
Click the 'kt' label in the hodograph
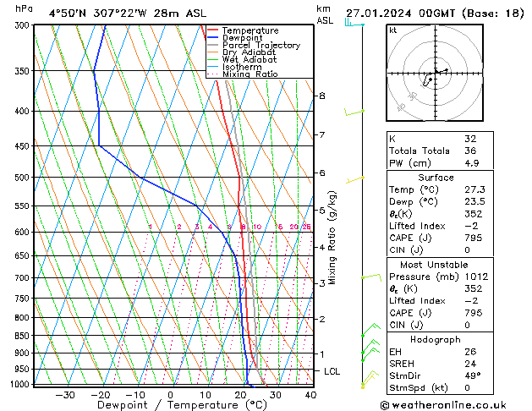[x=393, y=30]
